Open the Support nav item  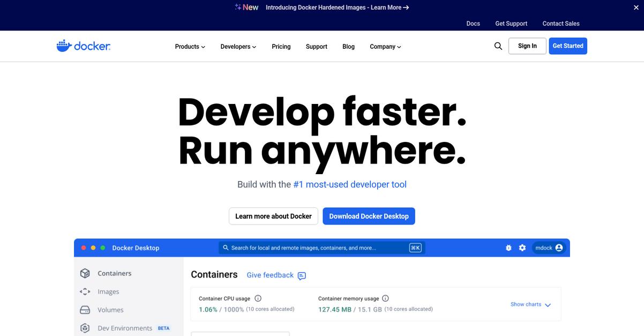pyautogui.click(x=317, y=47)
